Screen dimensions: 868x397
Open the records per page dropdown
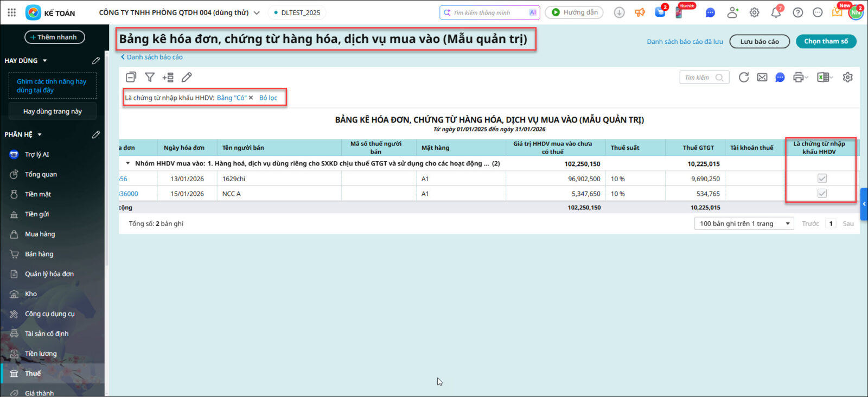click(744, 223)
